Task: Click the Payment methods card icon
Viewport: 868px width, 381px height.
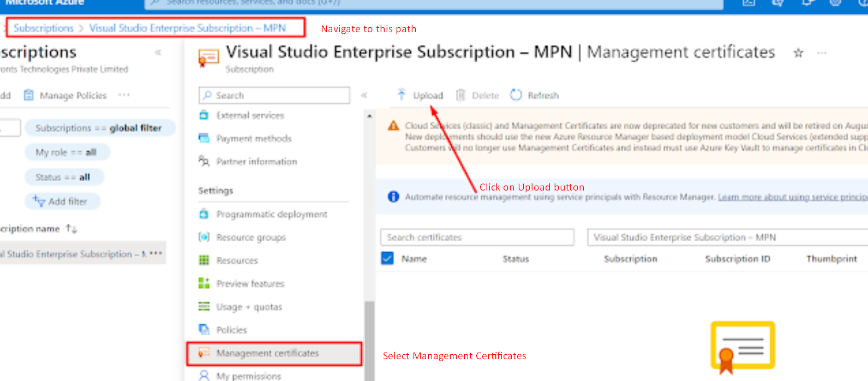Action: click(204, 138)
